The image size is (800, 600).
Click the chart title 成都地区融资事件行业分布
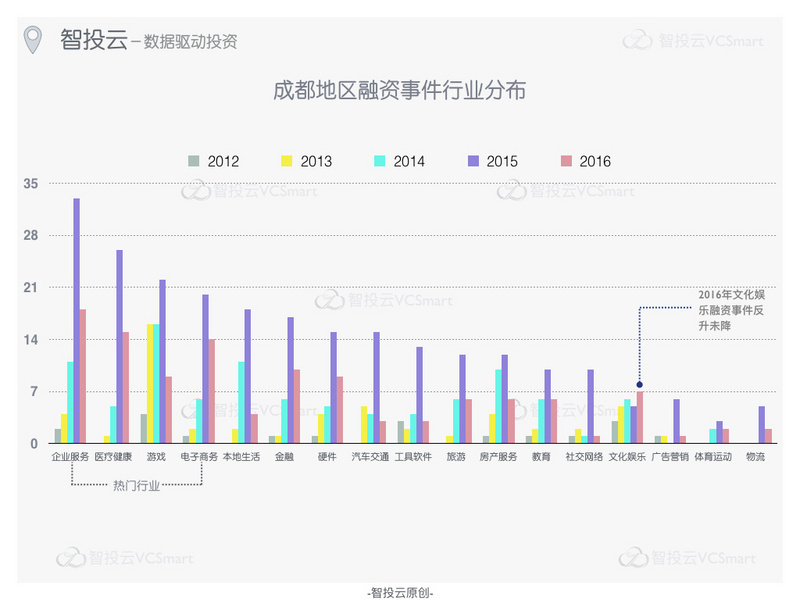tap(399, 90)
